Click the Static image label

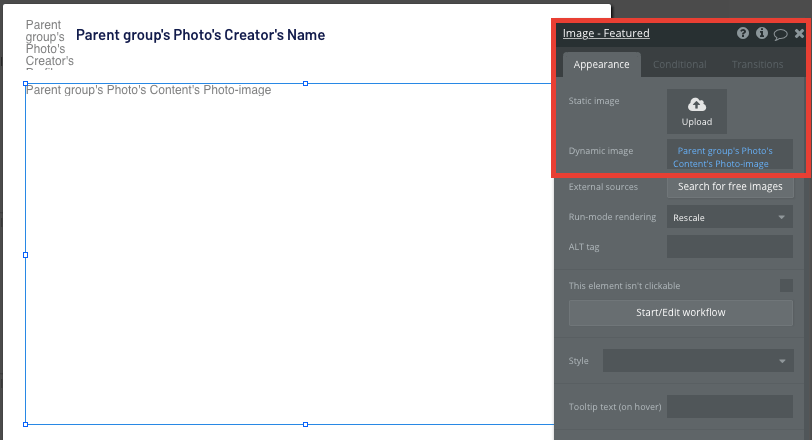pyautogui.click(x=593, y=101)
